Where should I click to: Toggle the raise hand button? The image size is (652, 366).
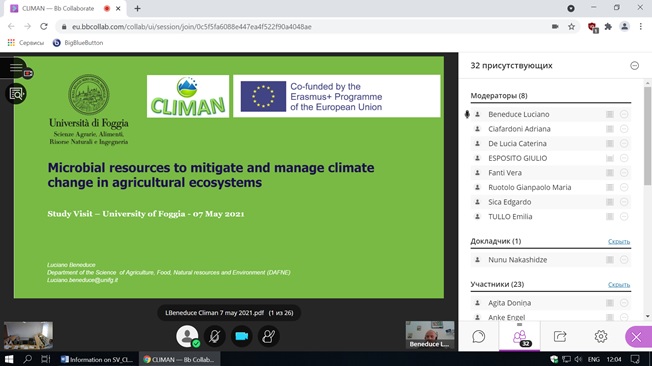(269, 336)
